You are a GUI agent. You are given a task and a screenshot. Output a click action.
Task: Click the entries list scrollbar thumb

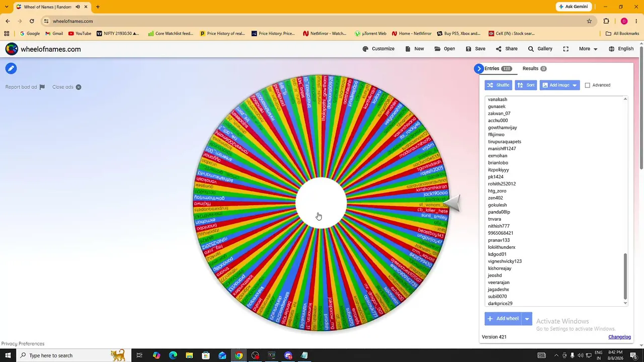(x=625, y=276)
